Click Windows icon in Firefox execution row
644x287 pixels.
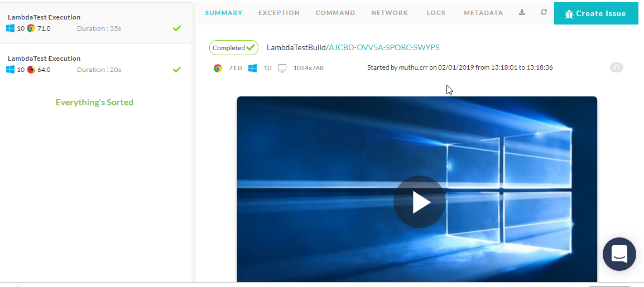tap(10, 69)
